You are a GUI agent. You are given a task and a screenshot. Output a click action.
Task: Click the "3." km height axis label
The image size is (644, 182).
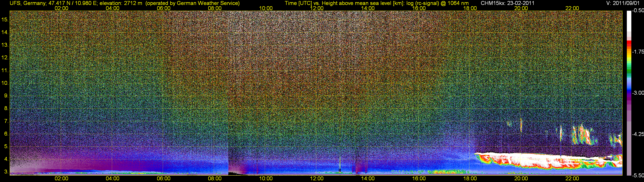(6, 172)
